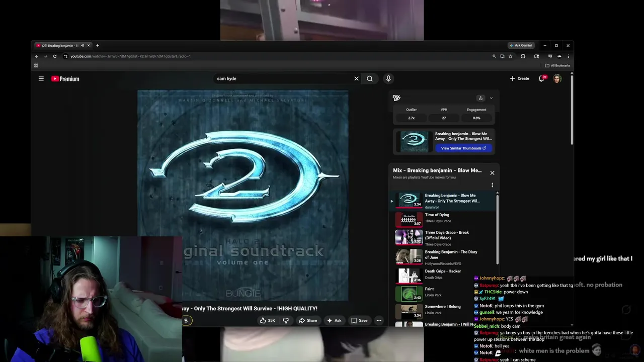Start voice search with the microphone icon
644x362 pixels.
pyautogui.click(x=388, y=78)
